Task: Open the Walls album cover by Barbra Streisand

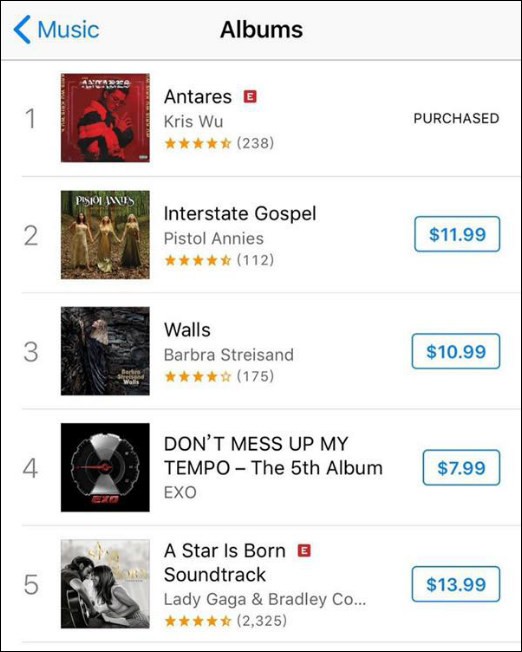Action: click(105, 351)
